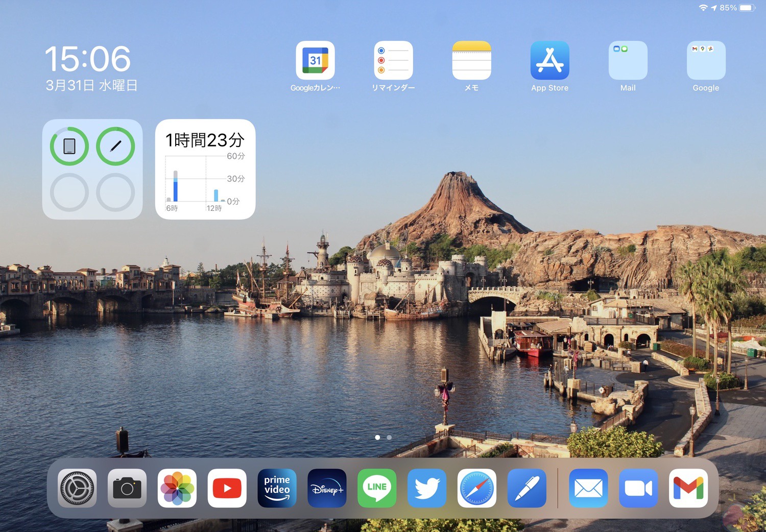Screen dimensions: 766x532
Task: Tap the Googleカレン… label
Action: (315, 88)
